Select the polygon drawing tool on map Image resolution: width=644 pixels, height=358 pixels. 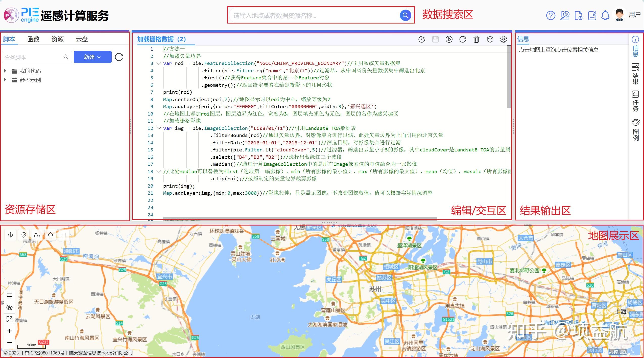[51, 235]
